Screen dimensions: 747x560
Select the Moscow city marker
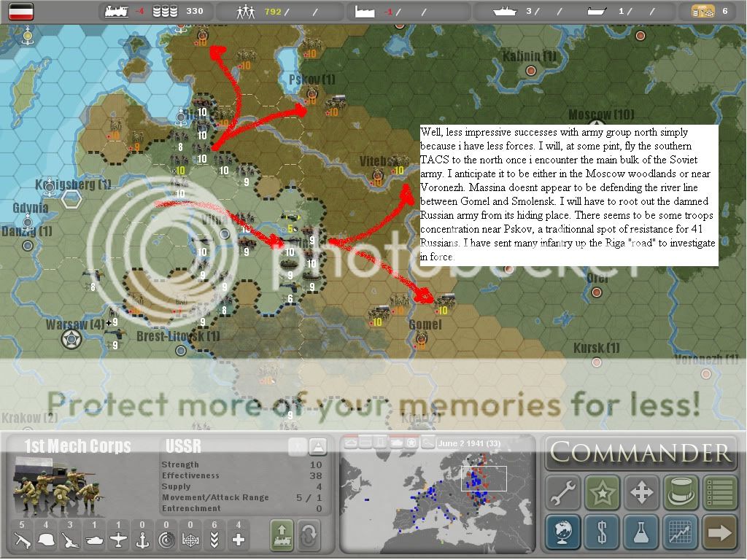coord(598,126)
